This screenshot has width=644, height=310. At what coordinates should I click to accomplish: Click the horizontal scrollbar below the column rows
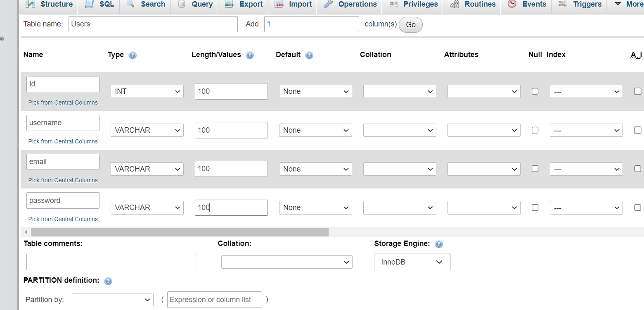[180, 232]
